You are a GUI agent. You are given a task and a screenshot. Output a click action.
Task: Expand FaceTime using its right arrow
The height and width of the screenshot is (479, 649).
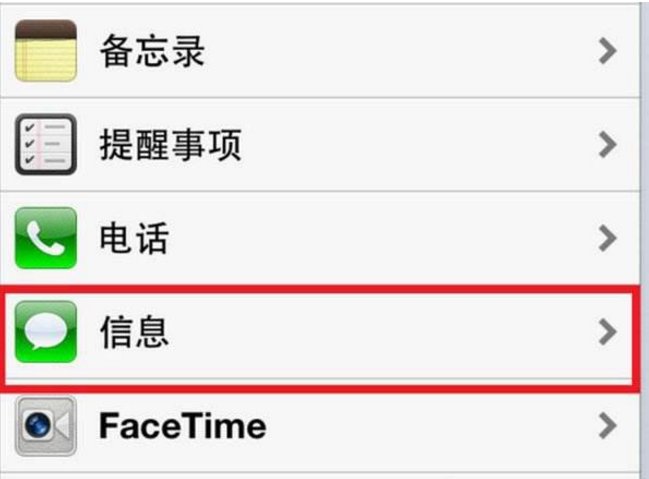point(606,427)
